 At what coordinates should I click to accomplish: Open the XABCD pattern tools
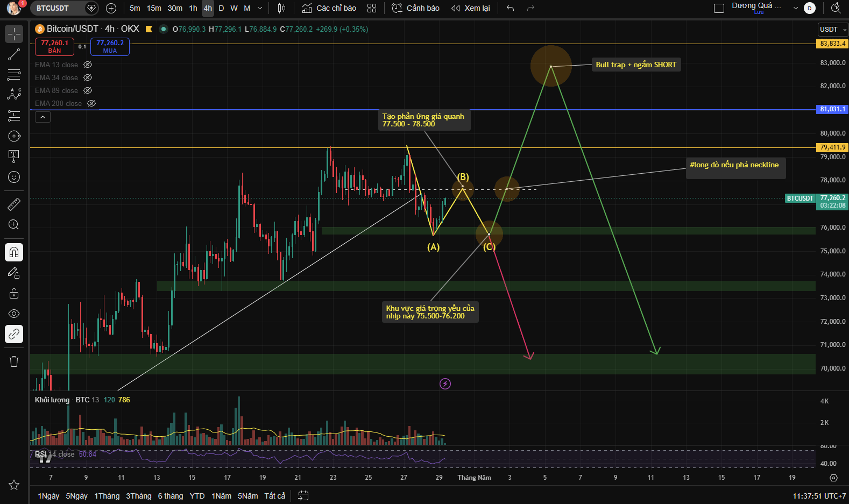tap(14, 95)
